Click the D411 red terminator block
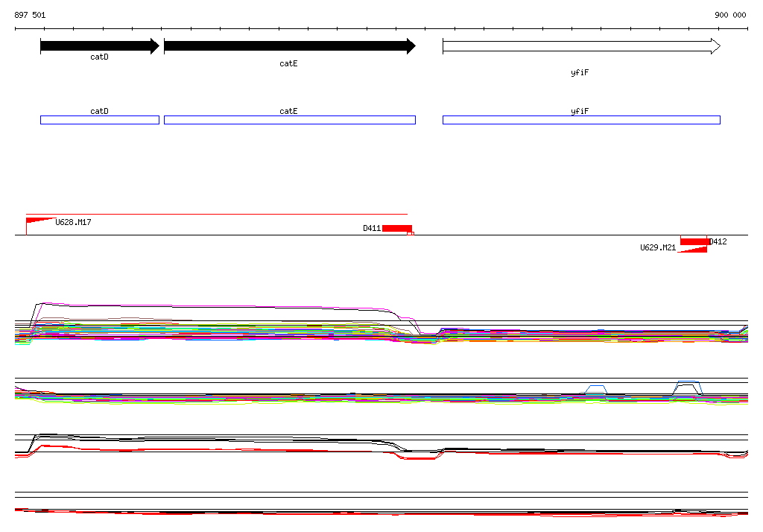Image resolution: width=763 pixels, height=532 pixels. (397, 228)
